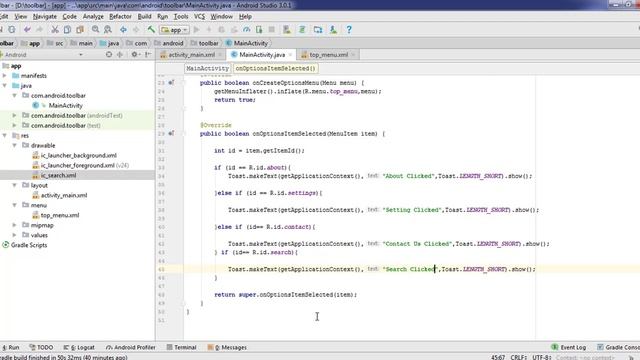This screenshot has height=360, width=640.
Task: Collapse the java folder
Action: tap(4, 86)
